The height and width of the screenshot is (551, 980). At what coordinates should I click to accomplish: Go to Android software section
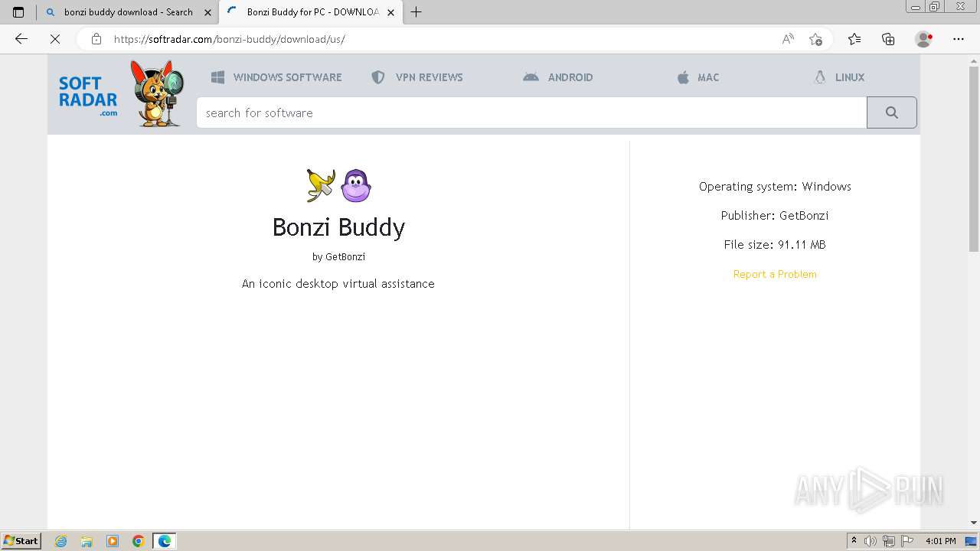tap(558, 77)
